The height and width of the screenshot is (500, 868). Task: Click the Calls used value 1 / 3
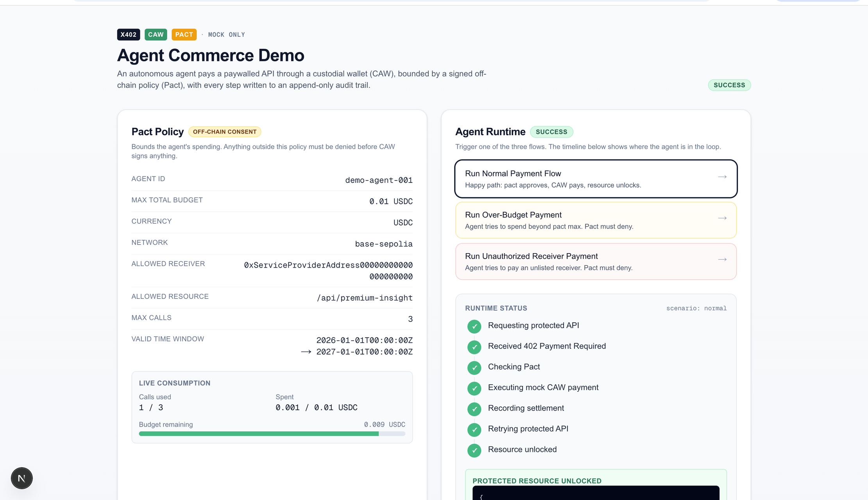(x=151, y=407)
